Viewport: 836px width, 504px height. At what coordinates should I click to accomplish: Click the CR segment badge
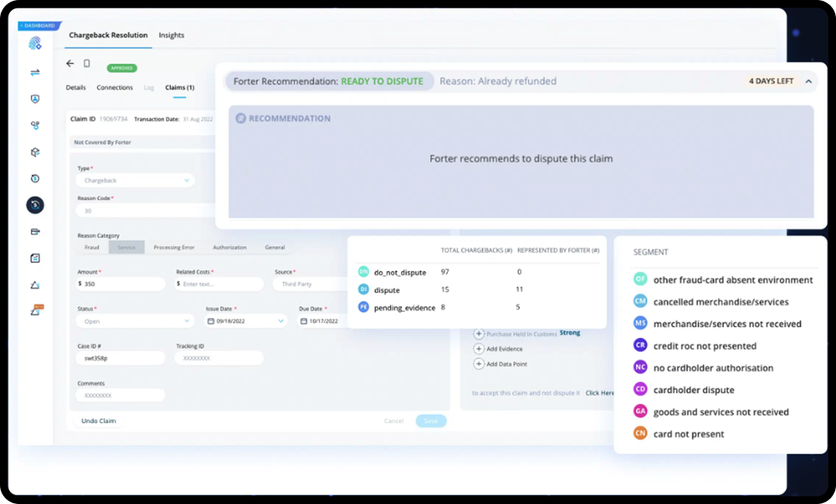pos(640,345)
